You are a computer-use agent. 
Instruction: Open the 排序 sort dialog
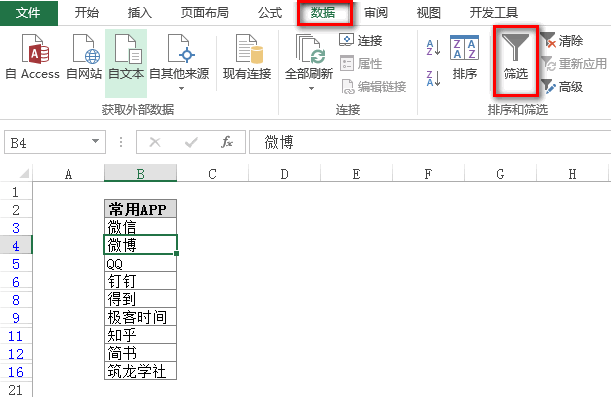(464, 57)
